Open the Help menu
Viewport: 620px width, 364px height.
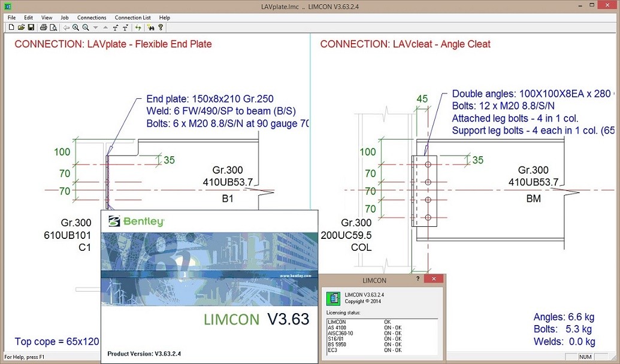(x=165, y=17)
